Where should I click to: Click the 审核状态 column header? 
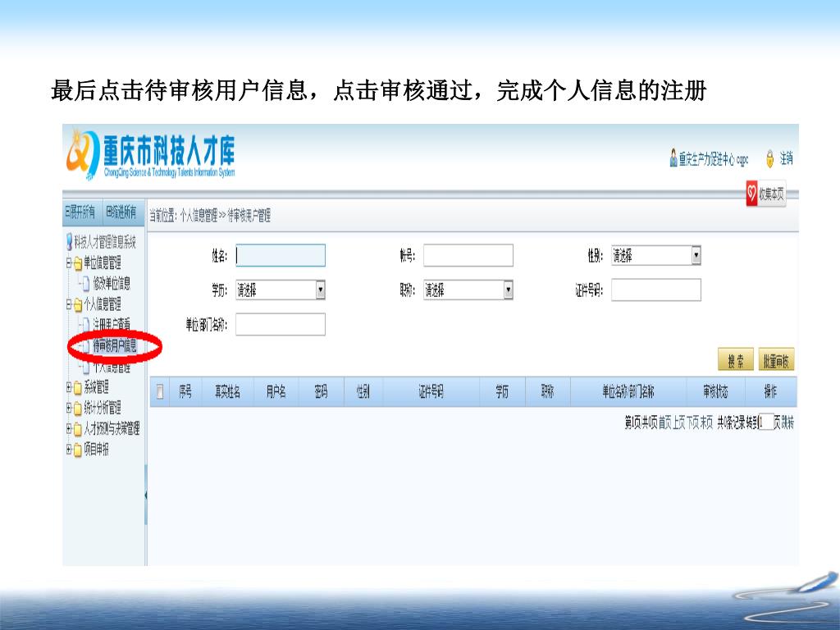point(715,392)
